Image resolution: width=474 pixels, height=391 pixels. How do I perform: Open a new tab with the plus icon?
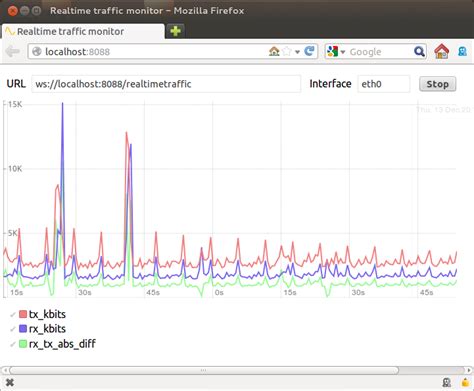(175, 31)
